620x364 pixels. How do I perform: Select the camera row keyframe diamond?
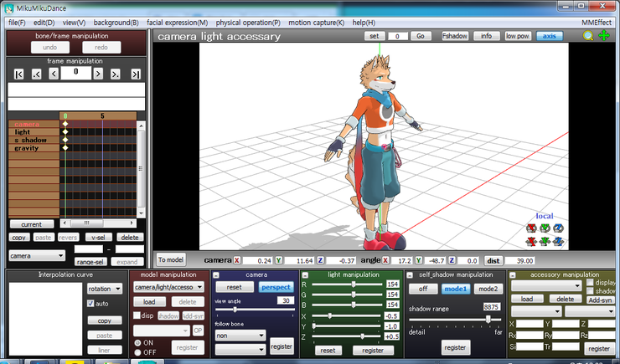[65, 124]
